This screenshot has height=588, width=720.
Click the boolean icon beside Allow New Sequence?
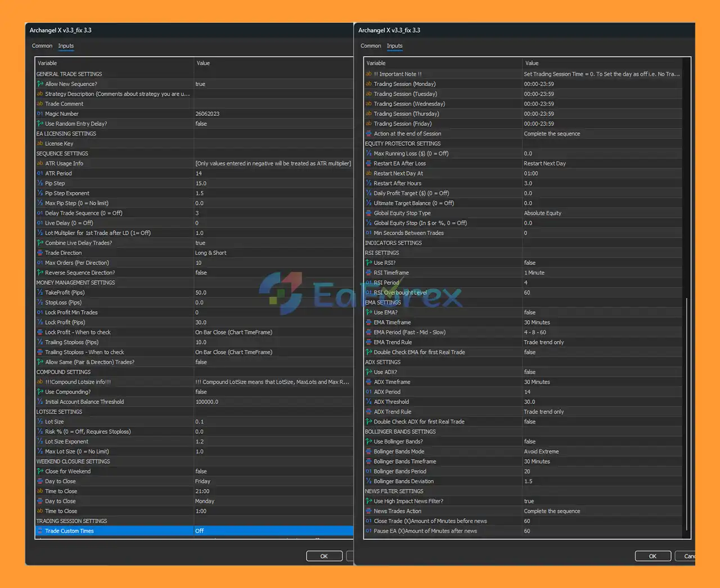tap(40, 84)
